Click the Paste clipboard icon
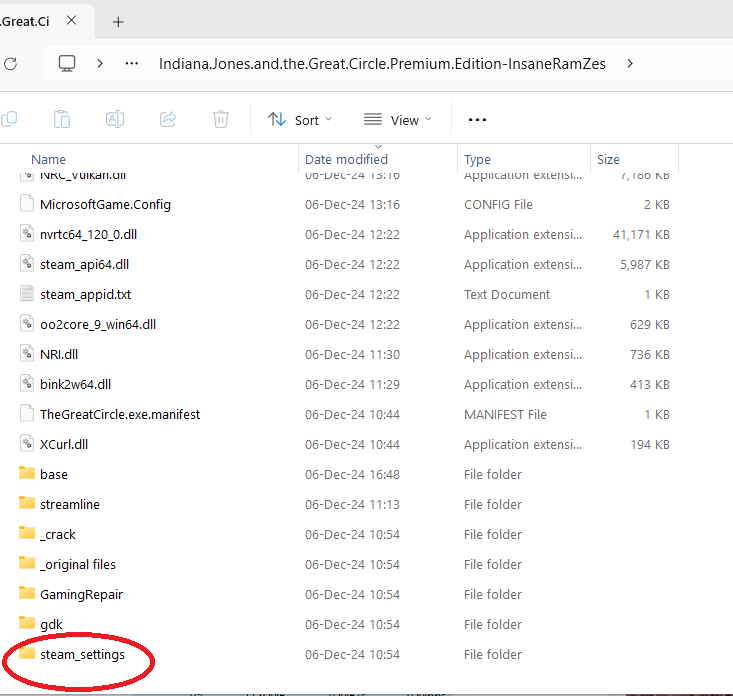 [x=62, y=120]
